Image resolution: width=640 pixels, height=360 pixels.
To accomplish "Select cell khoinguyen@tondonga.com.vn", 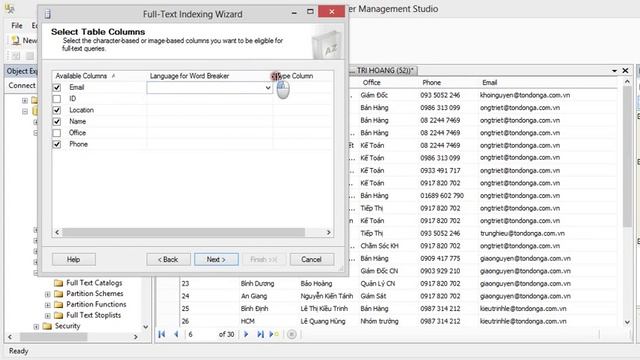I will 525,95.
